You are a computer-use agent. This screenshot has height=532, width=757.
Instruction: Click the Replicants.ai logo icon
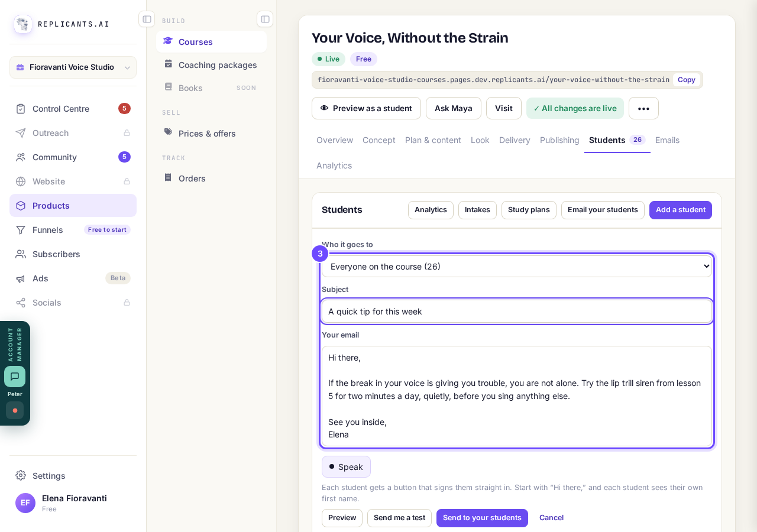(x=23, y=24)
